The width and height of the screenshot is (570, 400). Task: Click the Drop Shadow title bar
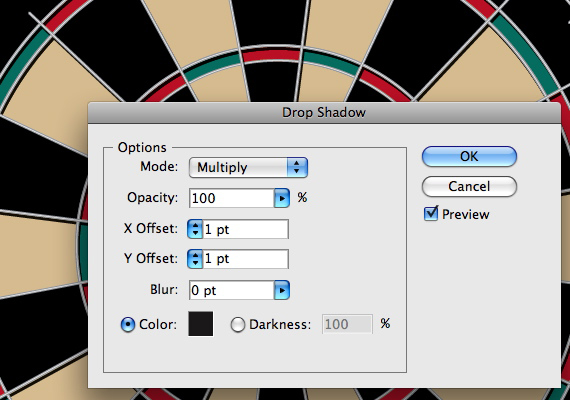[x=324, y=113]
